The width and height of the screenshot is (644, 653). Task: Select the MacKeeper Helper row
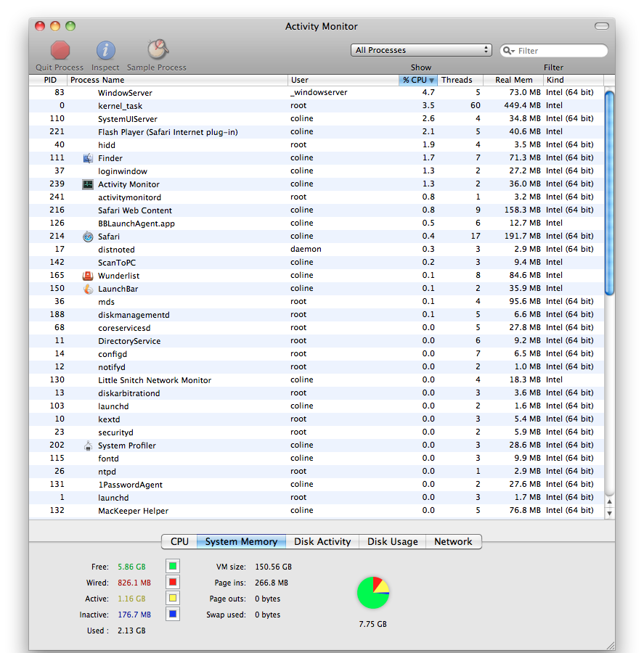[317, 511]
